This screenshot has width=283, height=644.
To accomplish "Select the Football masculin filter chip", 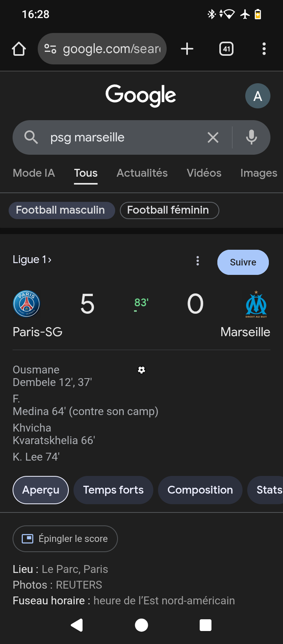I will point(61,210).
